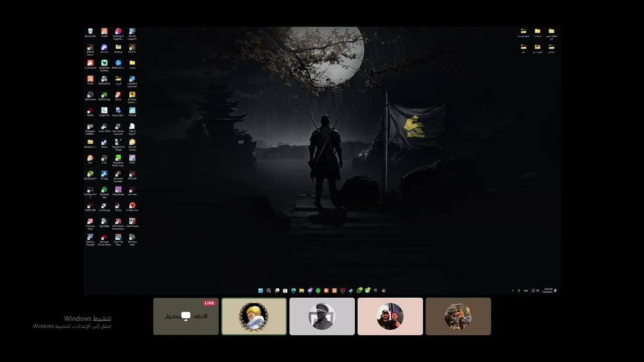644x362 pixels.
Task: Open Discord Canary desktop shortcut
Action: point(132,144)
